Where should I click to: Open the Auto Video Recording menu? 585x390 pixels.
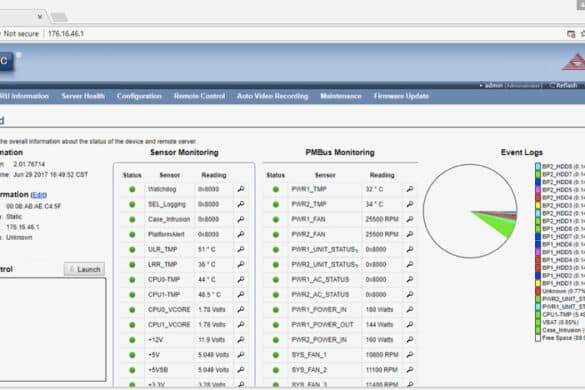click(272, 96)
